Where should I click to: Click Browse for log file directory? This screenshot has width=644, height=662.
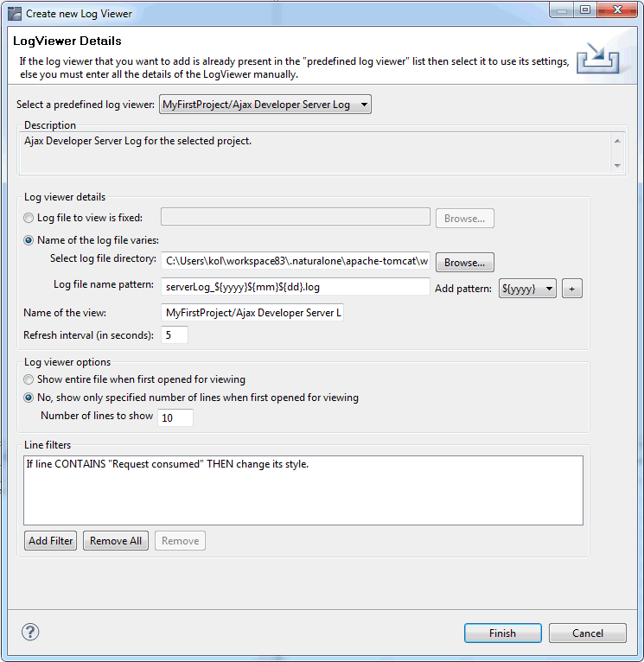(464, 263)
